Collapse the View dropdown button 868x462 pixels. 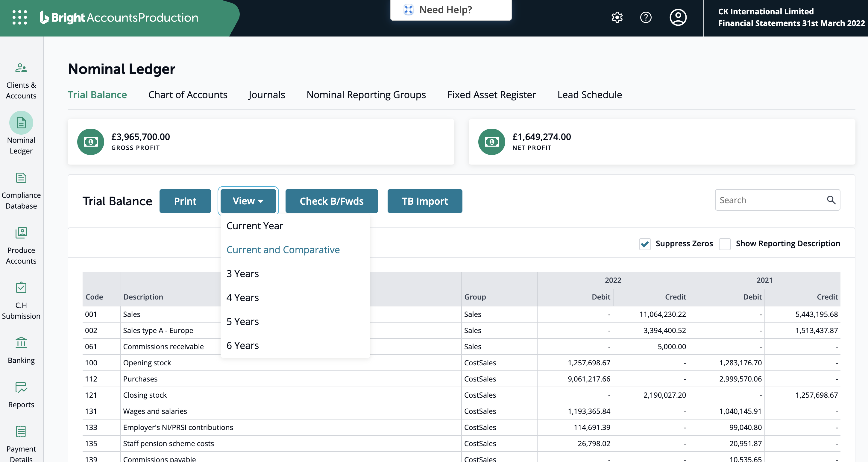click(x=248, y=201)
